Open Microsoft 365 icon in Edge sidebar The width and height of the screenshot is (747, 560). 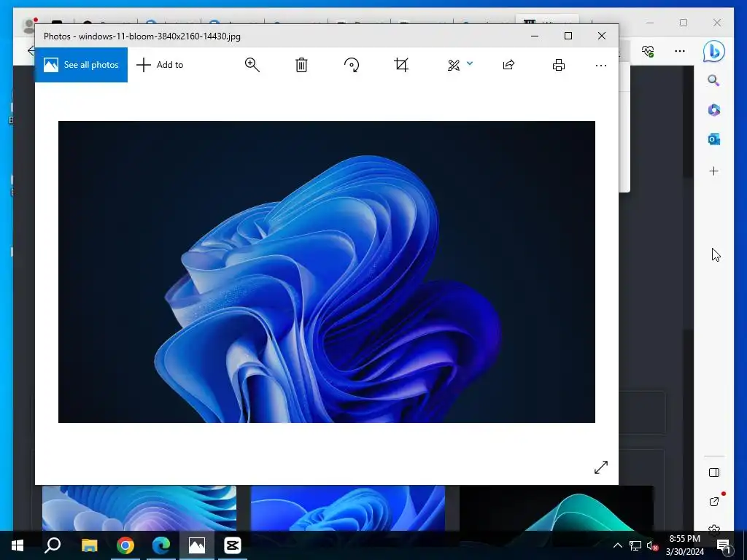pyautogui.click(x=713, y=109)
